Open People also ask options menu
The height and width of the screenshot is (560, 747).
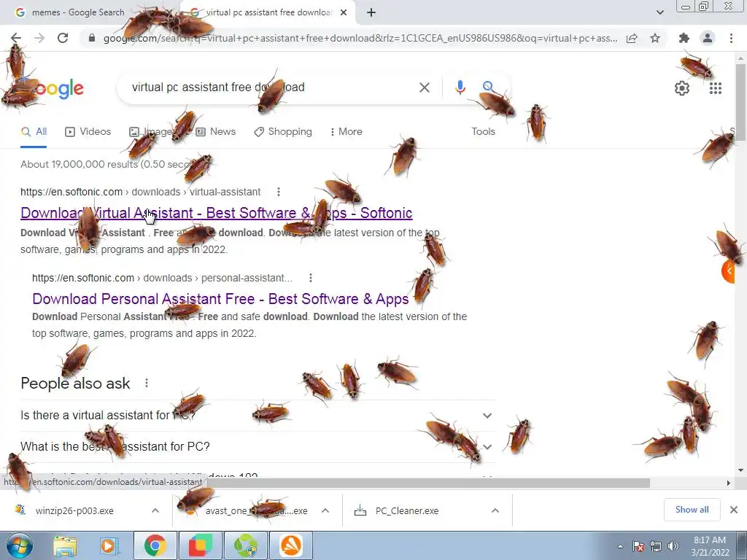click(x=147, y=383)
